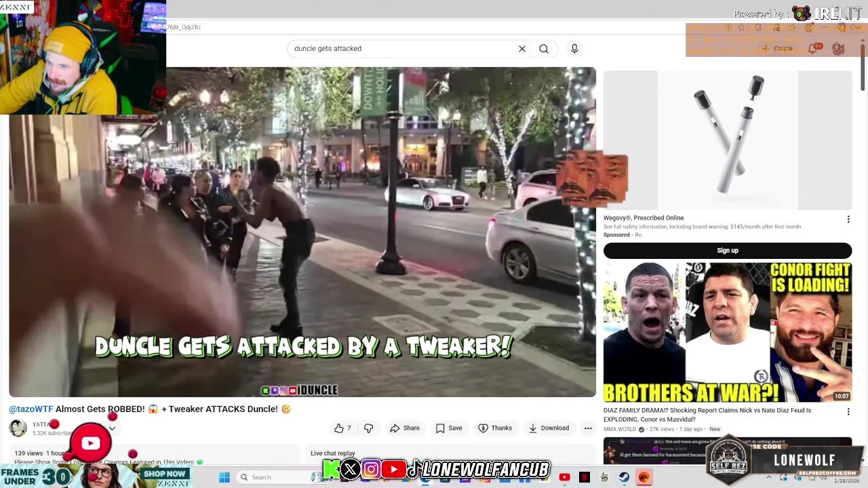868x488 pixels.
Task: Click the Wegovy ad image
Action: 728,140
